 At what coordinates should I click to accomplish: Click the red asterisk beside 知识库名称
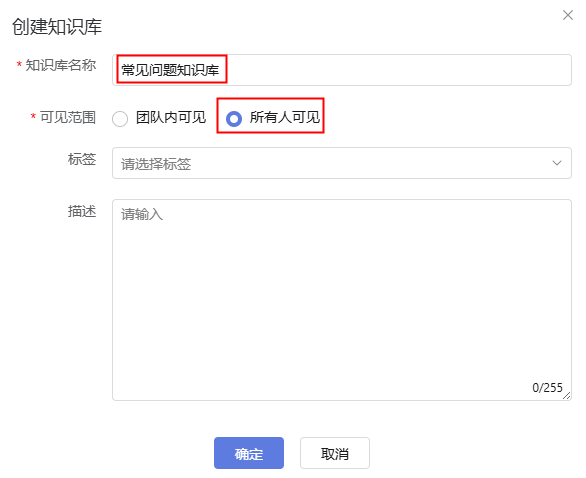(19, 65)
